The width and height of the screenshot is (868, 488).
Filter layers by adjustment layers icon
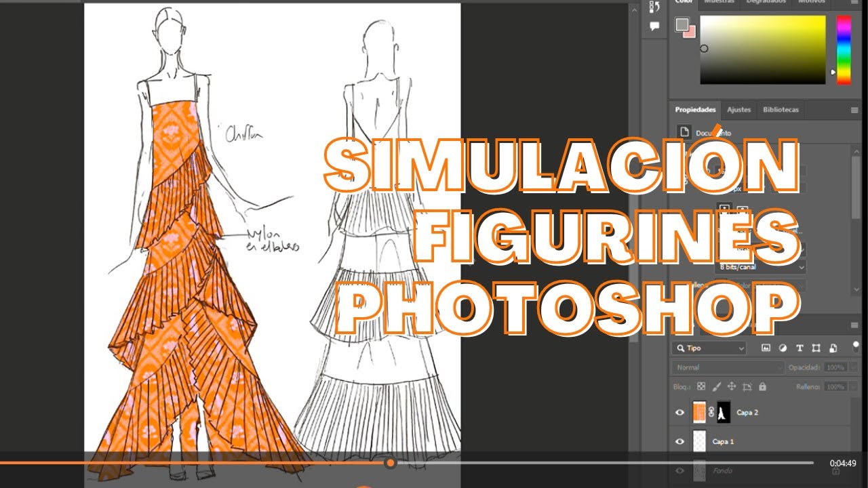tap(783, 348)
